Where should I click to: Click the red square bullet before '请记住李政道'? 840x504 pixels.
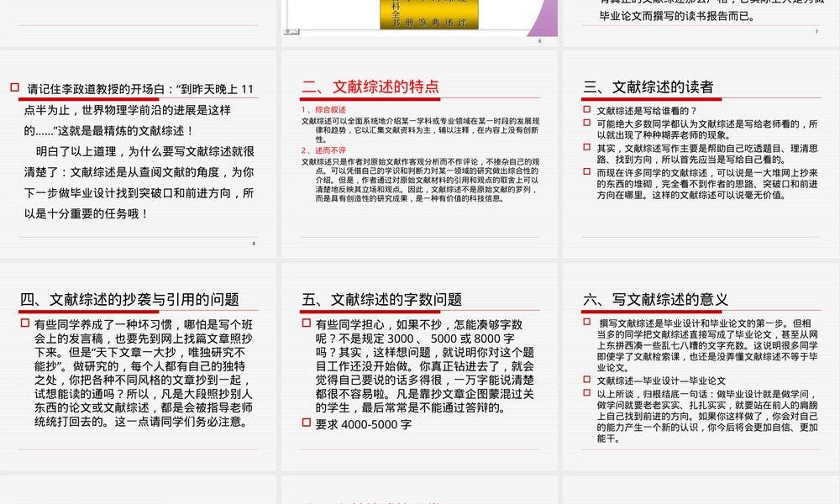(14, 87)
